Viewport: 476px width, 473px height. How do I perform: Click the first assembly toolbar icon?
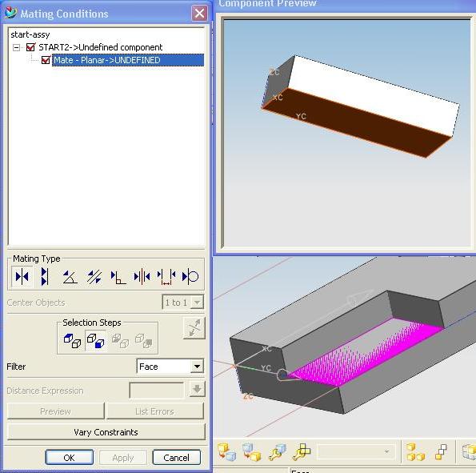(226, 452)
